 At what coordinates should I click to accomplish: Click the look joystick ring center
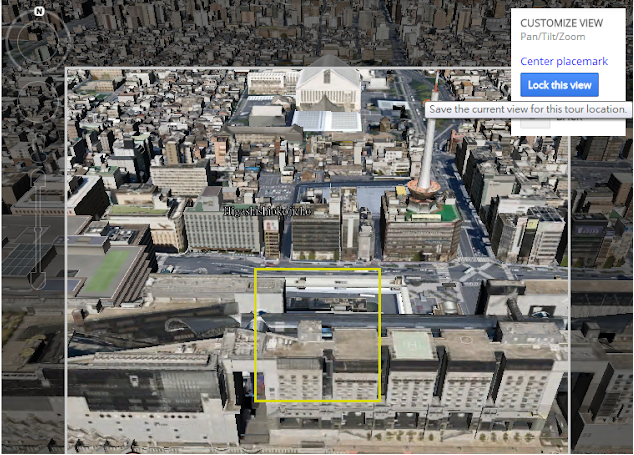[x=38, y=39]
